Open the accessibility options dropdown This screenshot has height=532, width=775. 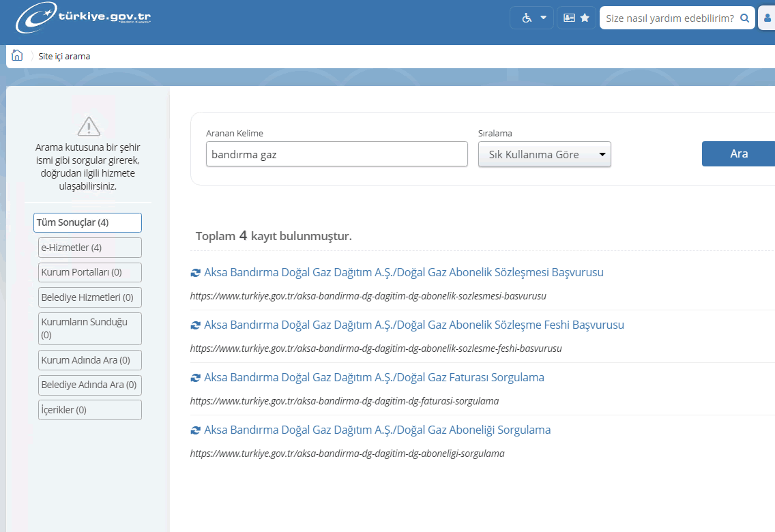[532, 18]
